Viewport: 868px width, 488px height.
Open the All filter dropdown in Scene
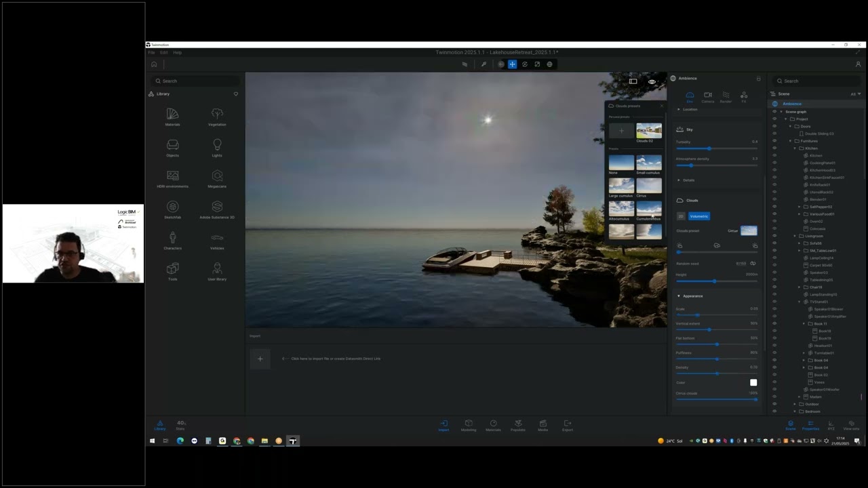pos(854,94)
